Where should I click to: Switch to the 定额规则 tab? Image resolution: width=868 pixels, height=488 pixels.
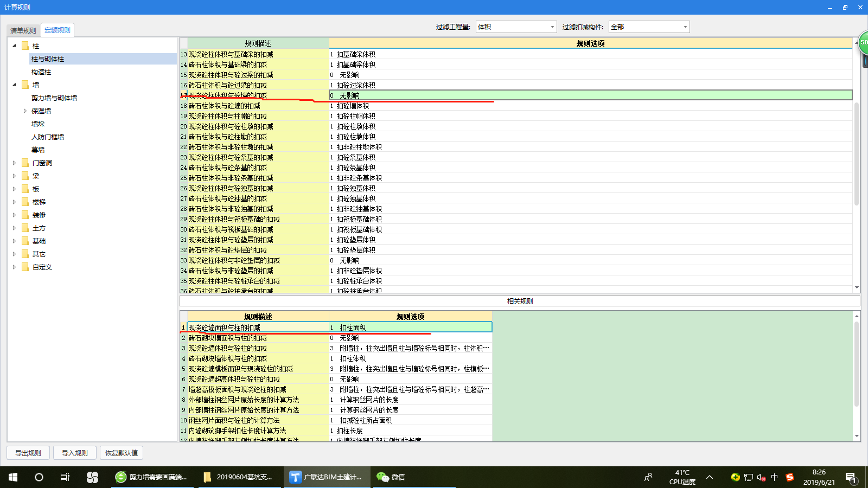tap(58, 30)
